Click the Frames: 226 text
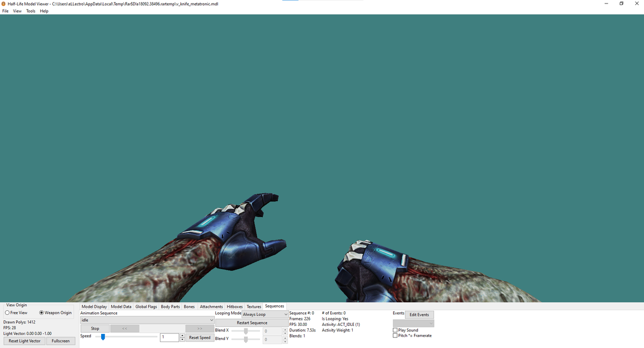The width and height of the screenshot is (644, 348). click(x=300, y=319)
